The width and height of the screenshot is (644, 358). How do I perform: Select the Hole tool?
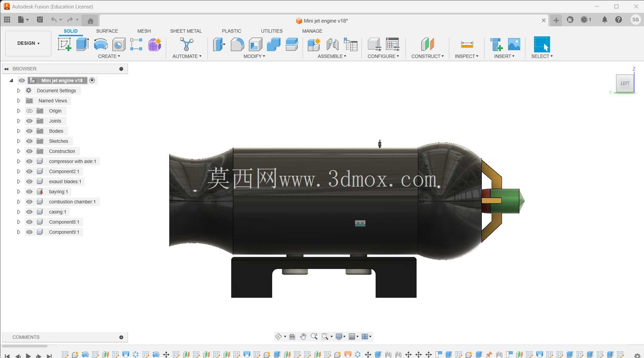[119, 44]
